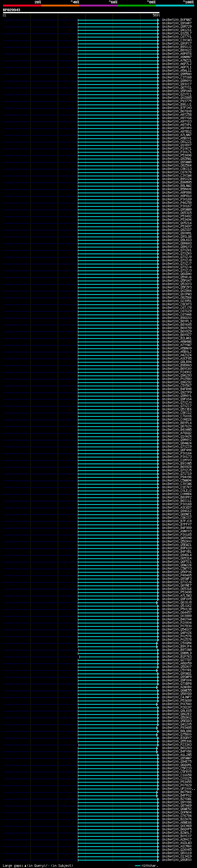Viewport: 197px width, 868px height.
Task: Select hit UniRef100_Q8LB94
Action: (x=176, y=362)
